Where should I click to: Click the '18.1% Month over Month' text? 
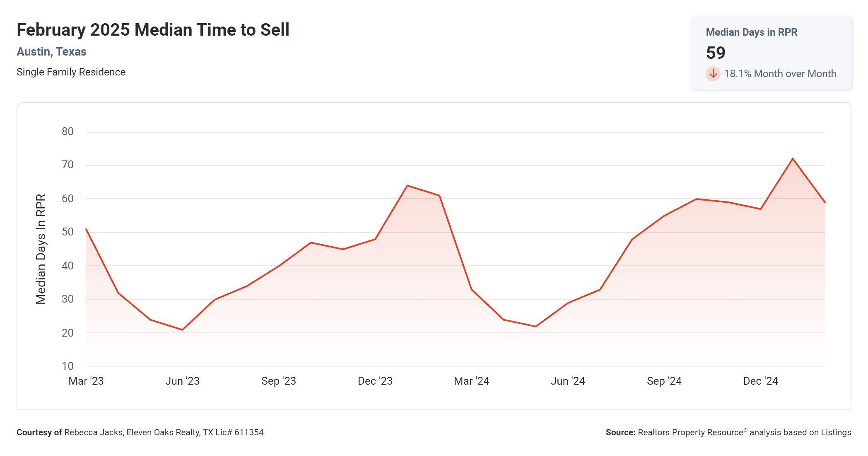[780, 74]
